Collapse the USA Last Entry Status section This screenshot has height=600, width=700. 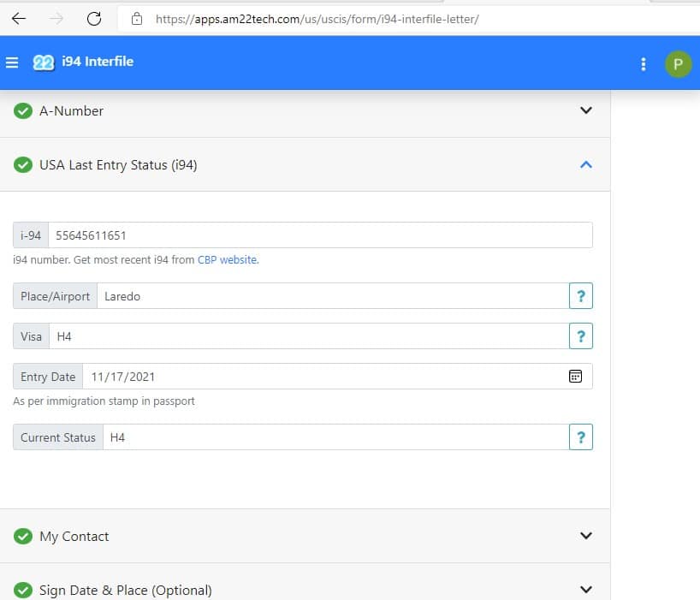point(585,164)
